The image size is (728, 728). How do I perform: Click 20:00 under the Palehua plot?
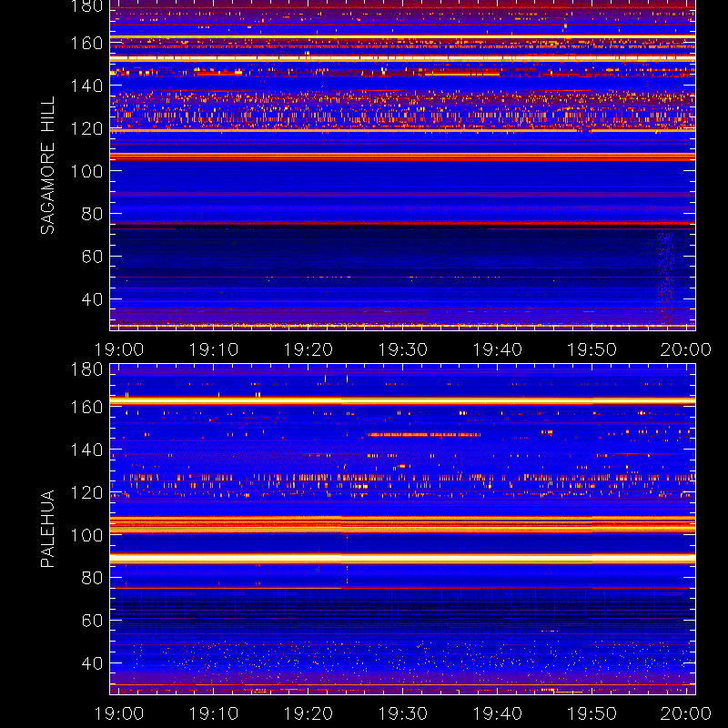(x=686, y=713)
